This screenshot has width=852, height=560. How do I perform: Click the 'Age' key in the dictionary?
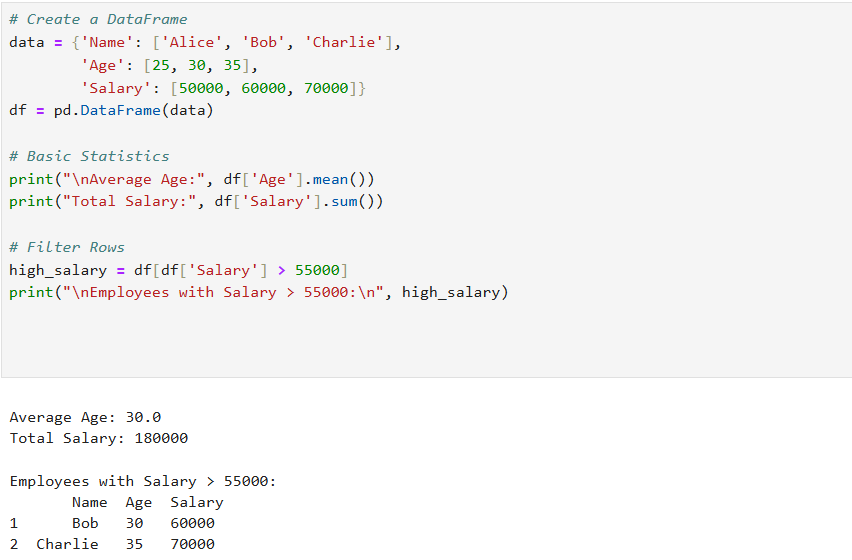coord(103,65)
